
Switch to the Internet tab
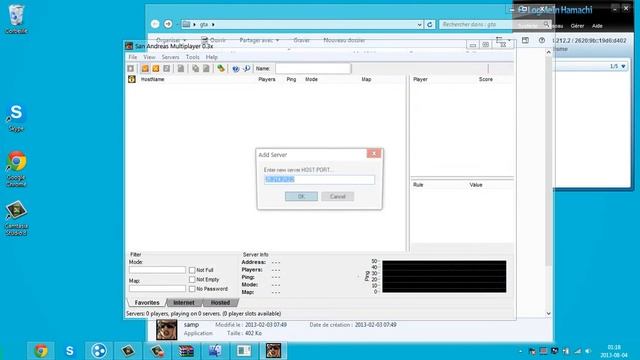(184, 302)
